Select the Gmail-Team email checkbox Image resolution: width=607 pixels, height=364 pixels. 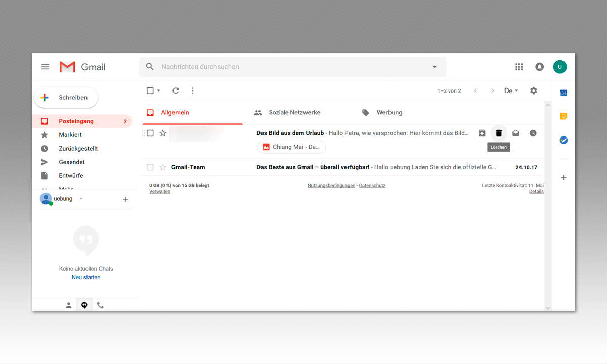pos(150,167)
